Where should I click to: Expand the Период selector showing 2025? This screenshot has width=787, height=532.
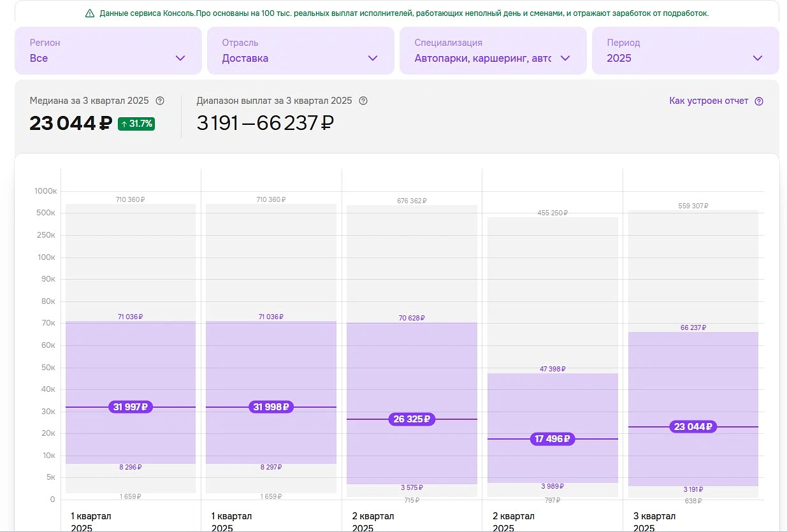tap(685, 51)
